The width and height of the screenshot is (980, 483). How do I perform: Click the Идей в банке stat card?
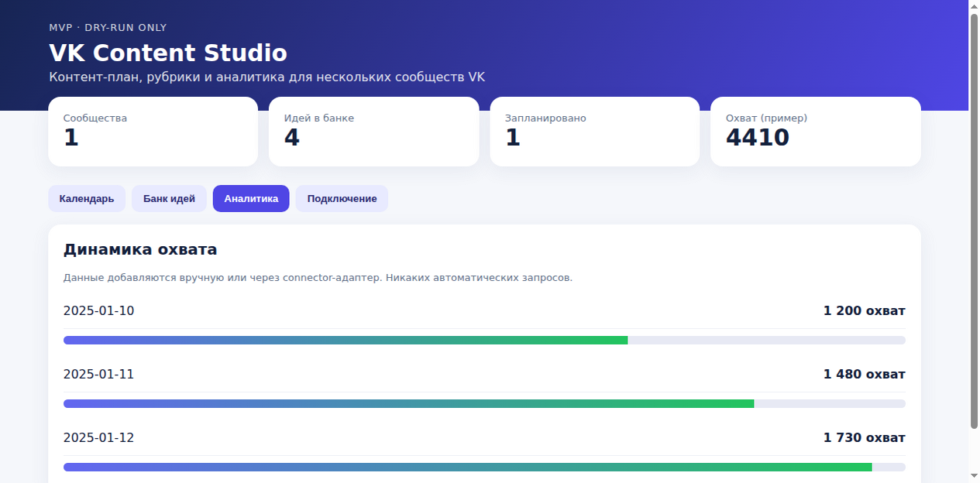click(373, 132)
